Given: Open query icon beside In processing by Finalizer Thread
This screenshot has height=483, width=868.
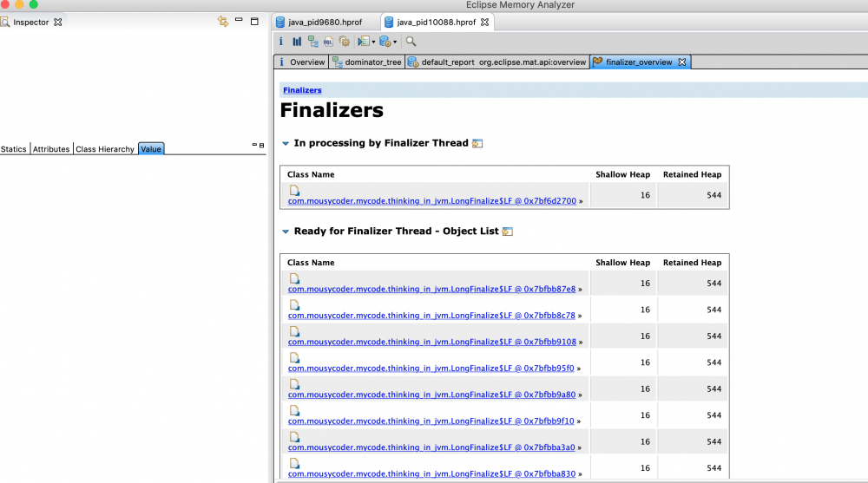Looking at the screenshot, I should [x=477, y=143].
